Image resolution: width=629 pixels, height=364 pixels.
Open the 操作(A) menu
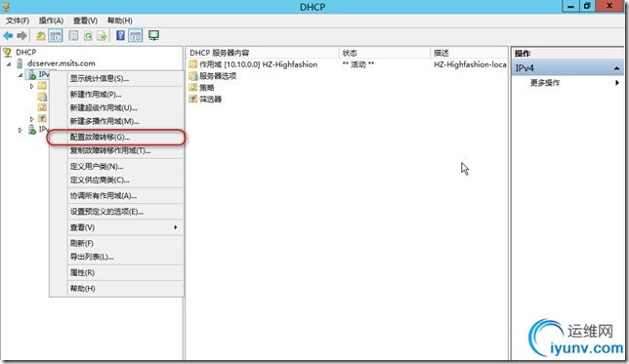51,20
